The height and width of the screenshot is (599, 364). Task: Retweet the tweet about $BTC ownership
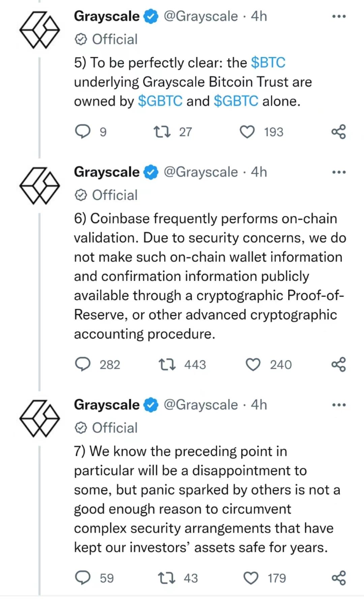[x=162, y=132]
